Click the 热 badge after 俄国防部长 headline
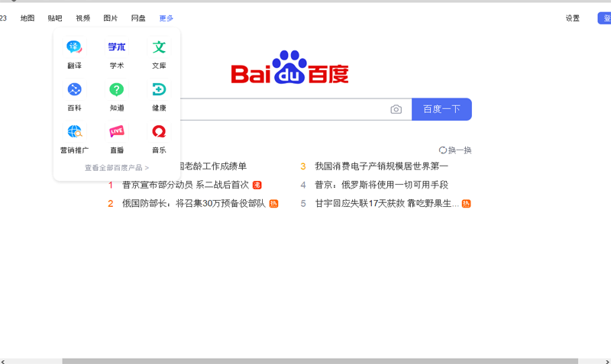Viewport: 611px width, 364px height. [x=274, y=204]
